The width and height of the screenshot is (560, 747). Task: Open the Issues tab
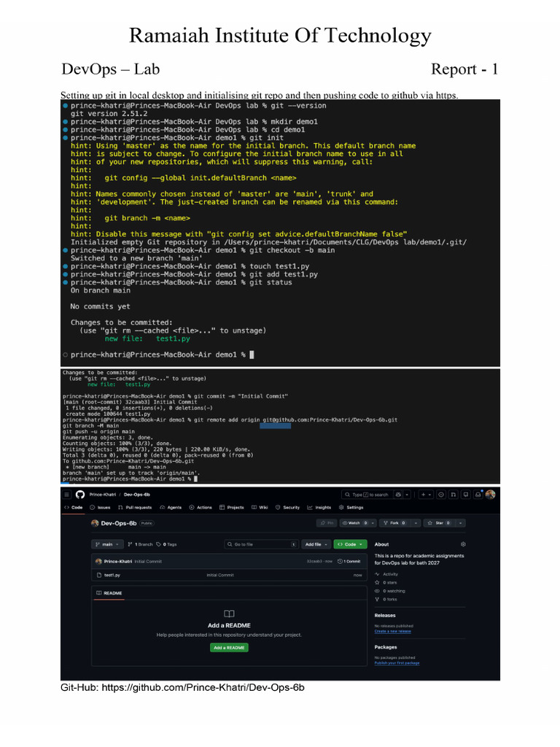[x=101, y=508]
